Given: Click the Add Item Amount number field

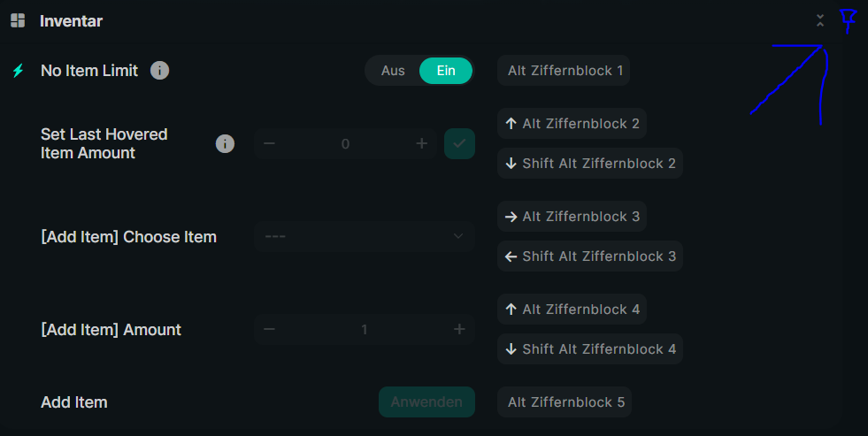Looking at the screenshot, I should coord(364,329).
